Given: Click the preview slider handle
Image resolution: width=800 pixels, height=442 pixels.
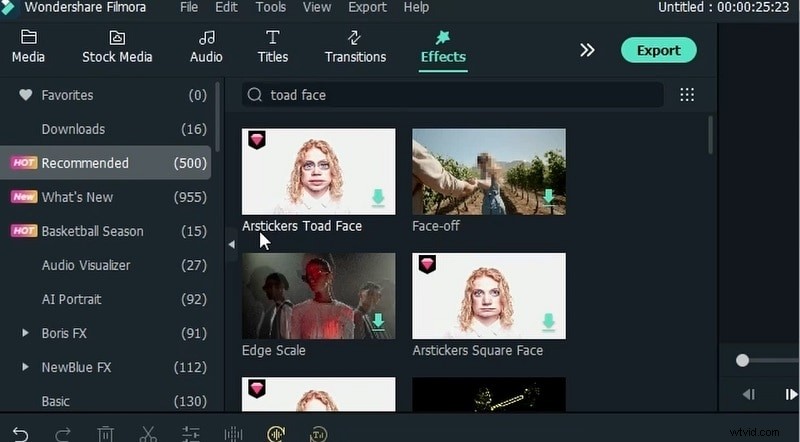Looking at the screenshot, I should [x=742, y=360].
